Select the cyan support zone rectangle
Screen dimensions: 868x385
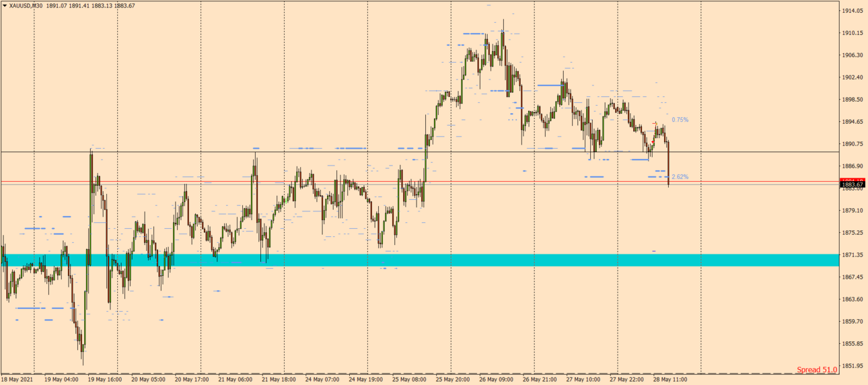(x=419, y=260)
